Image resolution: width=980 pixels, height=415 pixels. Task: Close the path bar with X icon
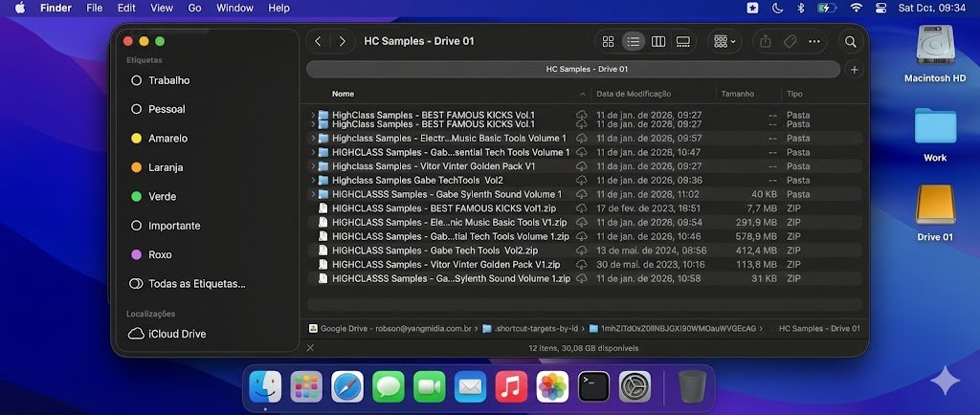tap(310, 348)
